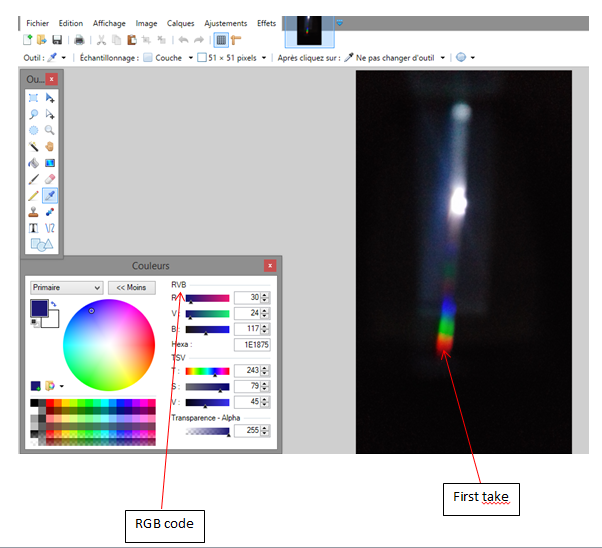Select the Pencil tool

tap(33, 196)
